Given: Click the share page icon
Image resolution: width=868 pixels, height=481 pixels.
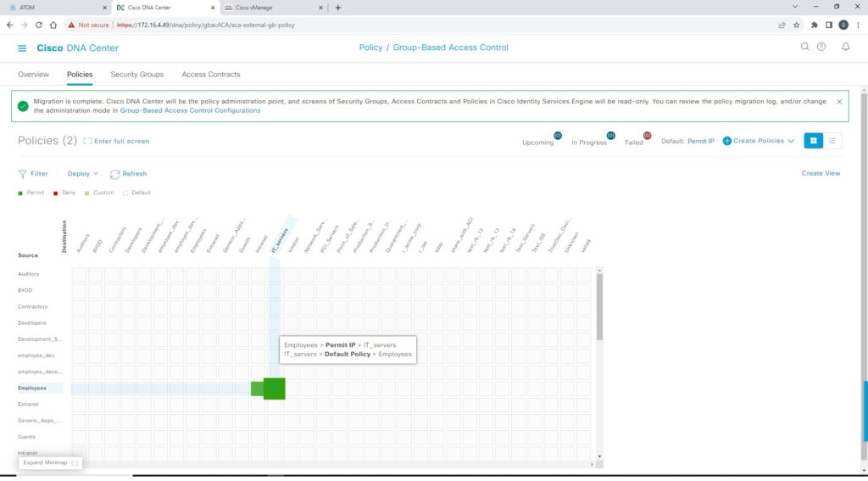Looking at the screenshot, I should pos(782,25).
